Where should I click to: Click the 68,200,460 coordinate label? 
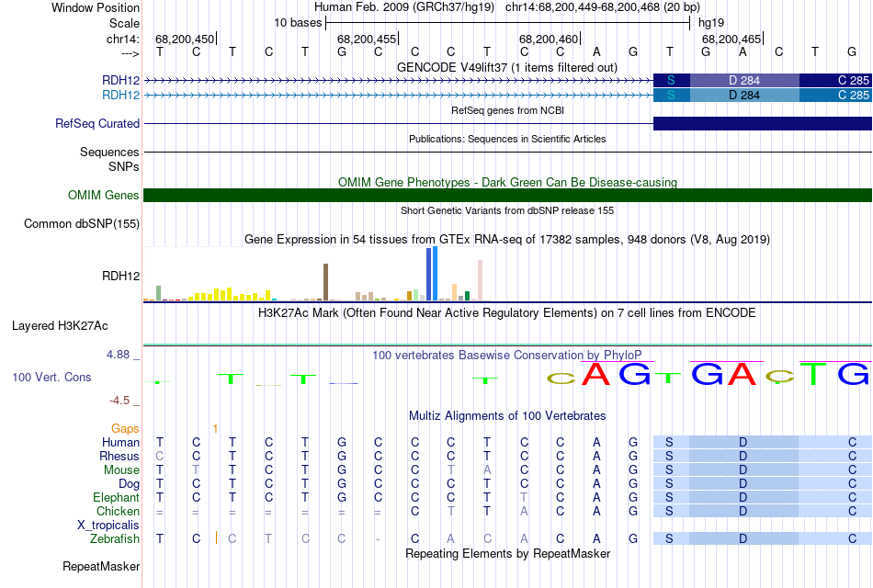549,39
